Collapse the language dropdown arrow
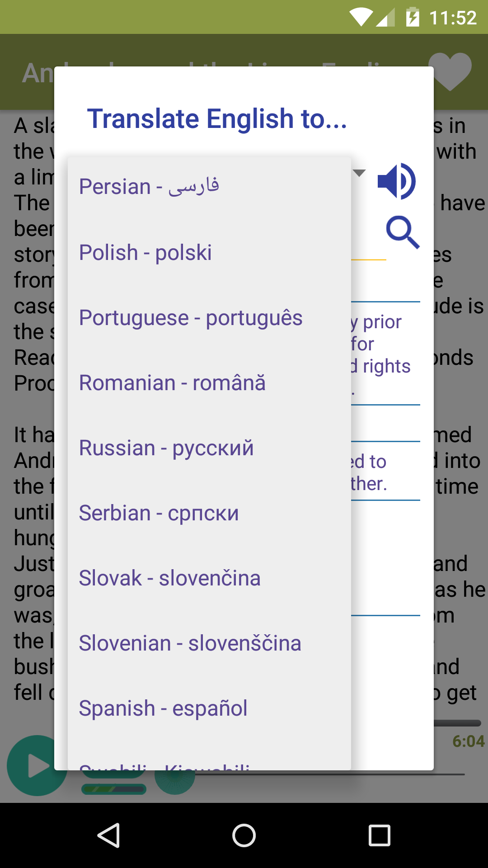The width and height of the screenshot is (488, 868). (359, 173)
